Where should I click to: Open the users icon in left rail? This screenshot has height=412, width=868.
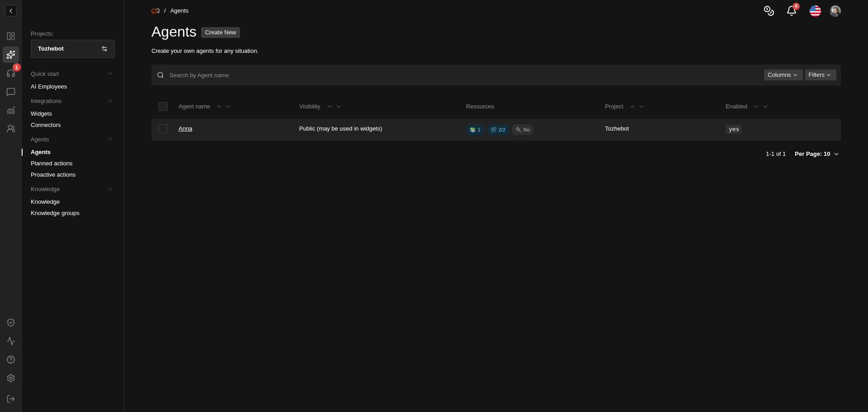coord(11,129)
